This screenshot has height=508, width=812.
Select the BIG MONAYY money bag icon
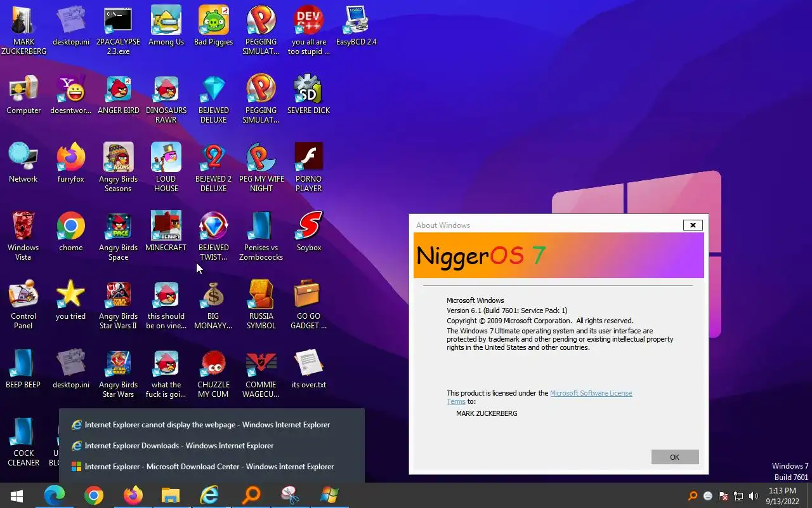tap(214, 304)
